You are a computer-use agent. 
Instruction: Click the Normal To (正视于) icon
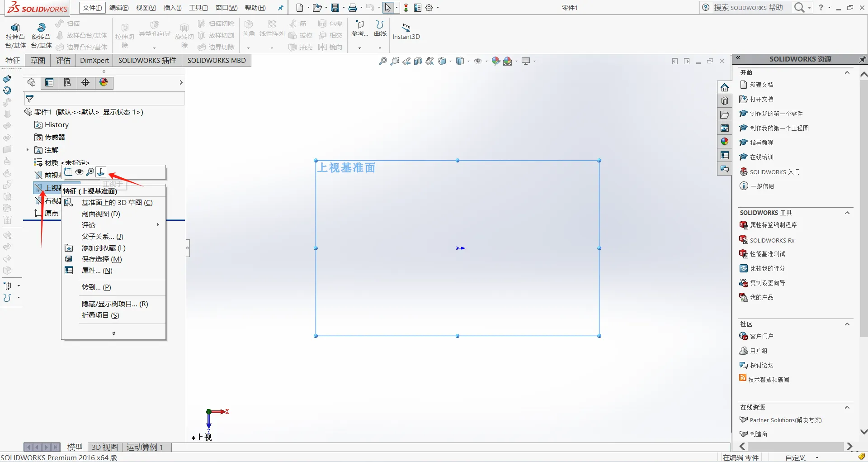pos(101,172)
